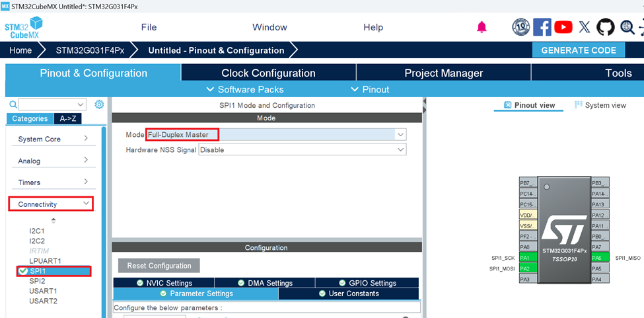The image size is (644, 318).
Task: Open the Help menu
Action: pyautogui.click(x=373, y=27)
